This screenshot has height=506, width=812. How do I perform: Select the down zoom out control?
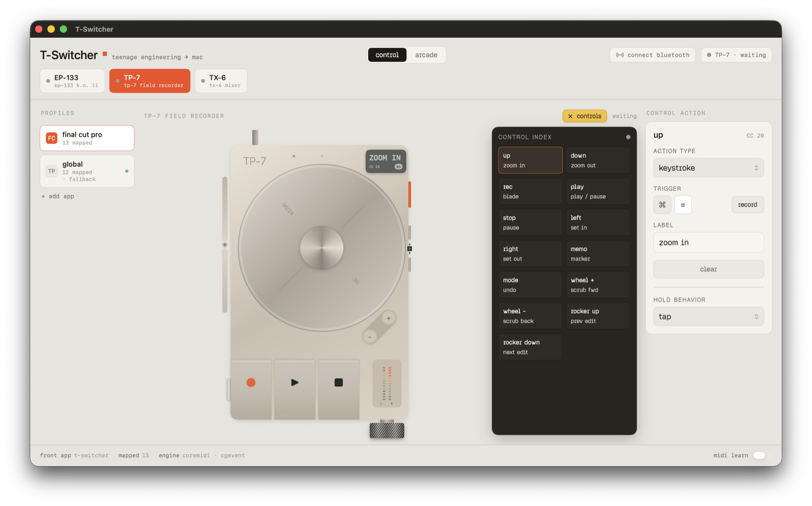click(x=598, y=160)
